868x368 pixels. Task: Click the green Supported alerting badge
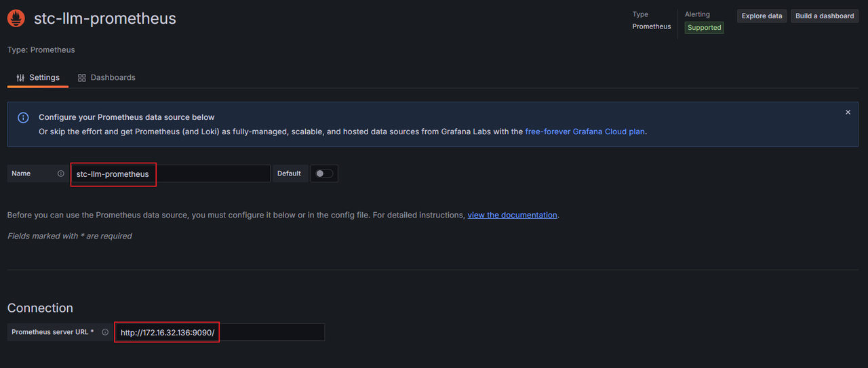704,28
